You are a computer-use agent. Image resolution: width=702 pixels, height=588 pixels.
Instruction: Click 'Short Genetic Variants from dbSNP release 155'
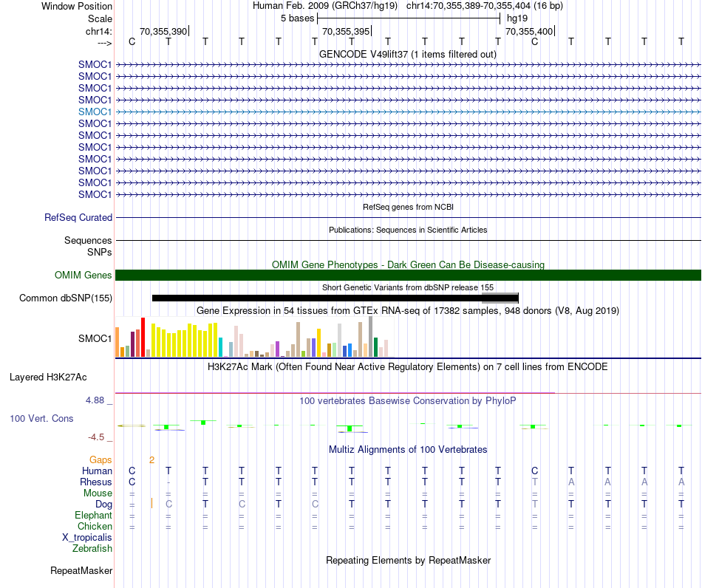click(x=408, y=288)
